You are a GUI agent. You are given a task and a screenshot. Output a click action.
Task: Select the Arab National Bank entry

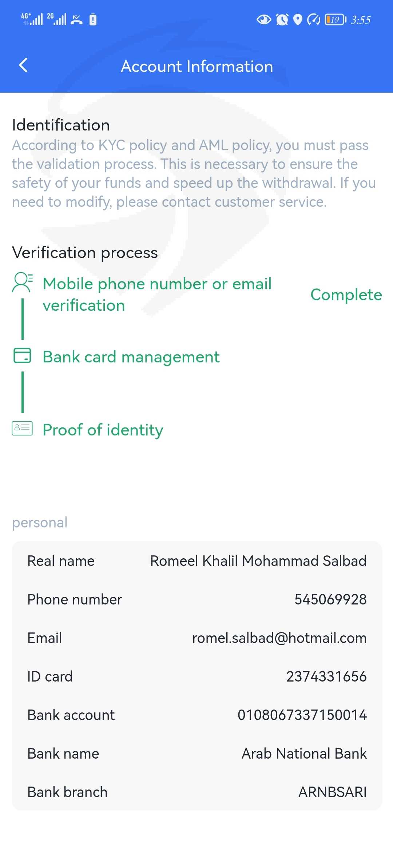point(304,754)
